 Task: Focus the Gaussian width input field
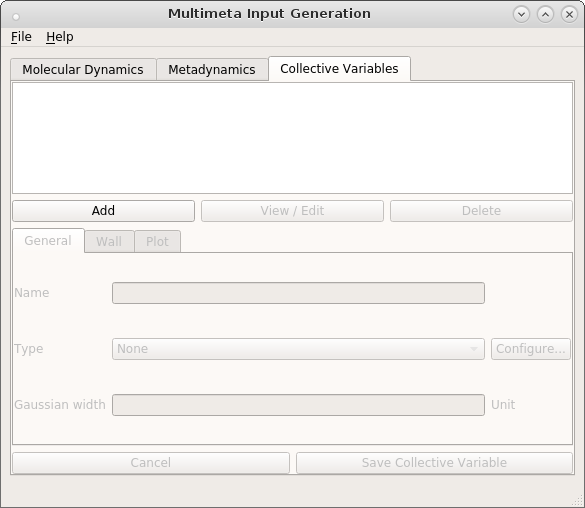(298, 405)
